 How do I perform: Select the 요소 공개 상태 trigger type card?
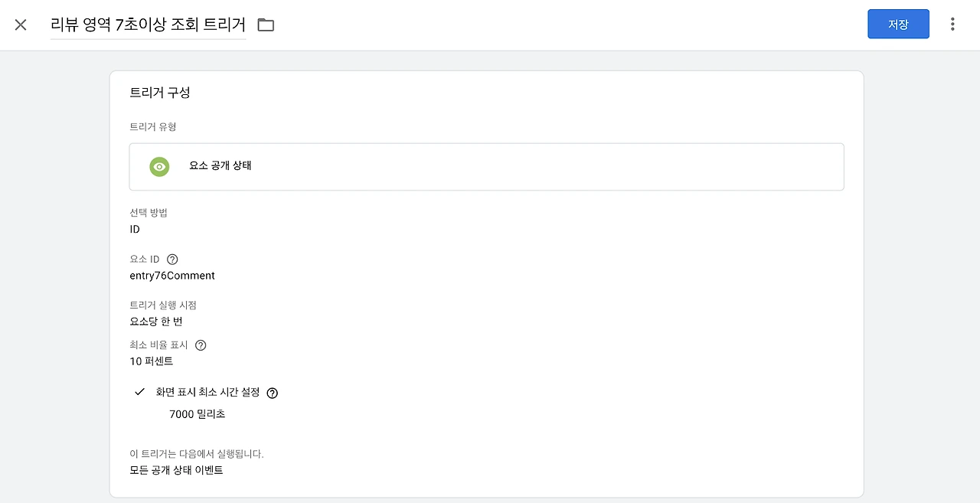(486, 166)
